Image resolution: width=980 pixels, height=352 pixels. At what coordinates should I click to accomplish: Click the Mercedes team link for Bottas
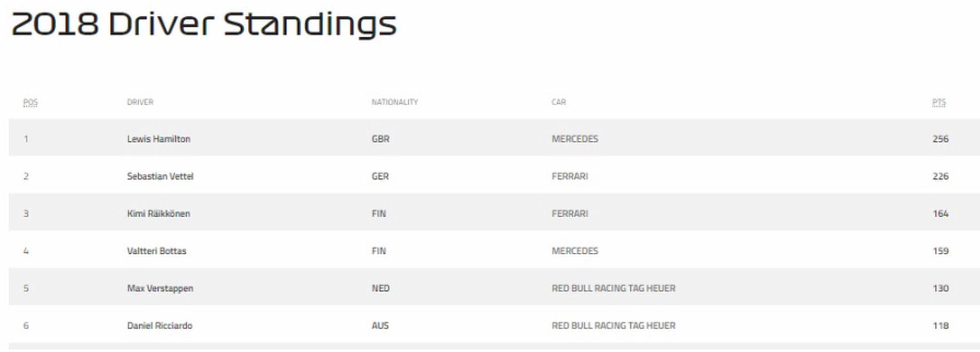[x=575, y=251]
